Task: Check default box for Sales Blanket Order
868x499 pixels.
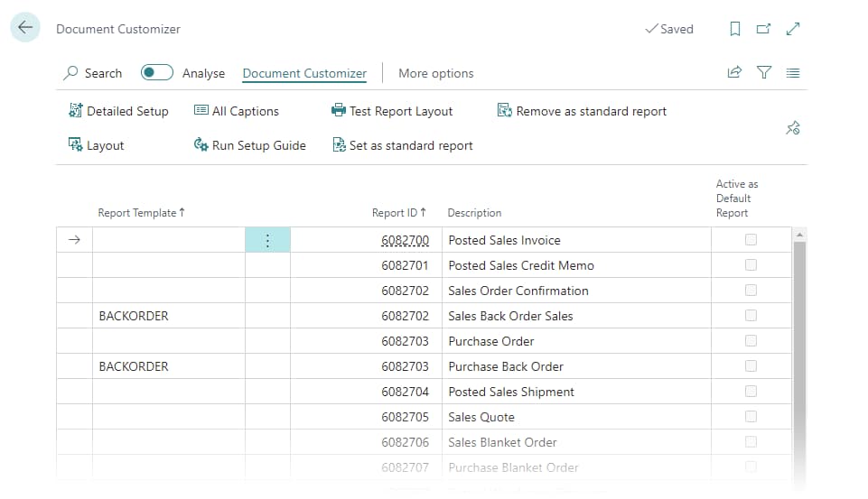Action: [751, 442]
